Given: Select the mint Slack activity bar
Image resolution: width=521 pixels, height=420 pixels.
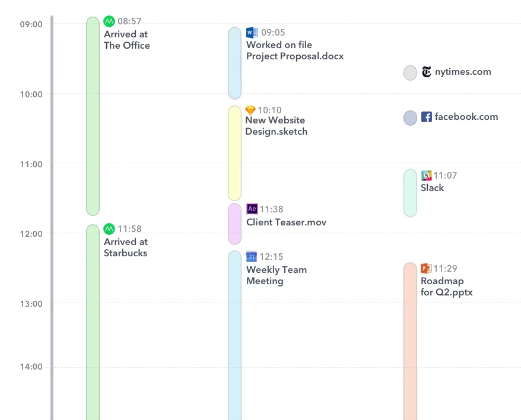Looking at the screenshot, I should 411,193.
